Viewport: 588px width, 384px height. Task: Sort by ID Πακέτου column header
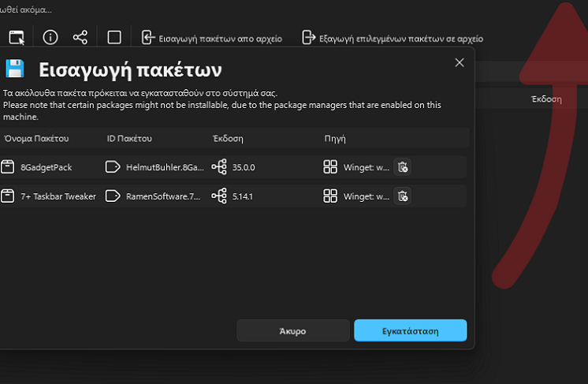[x=129, y=139]
